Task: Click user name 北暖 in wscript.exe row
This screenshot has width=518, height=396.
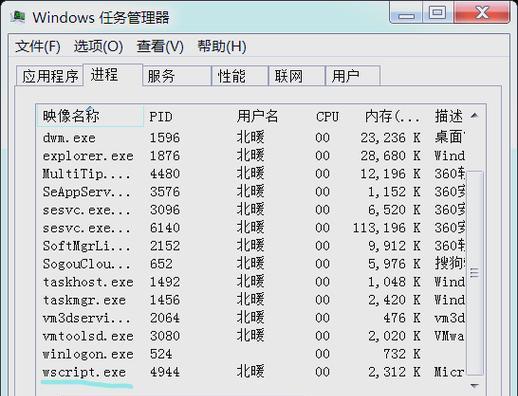Action: coord(251,371)
